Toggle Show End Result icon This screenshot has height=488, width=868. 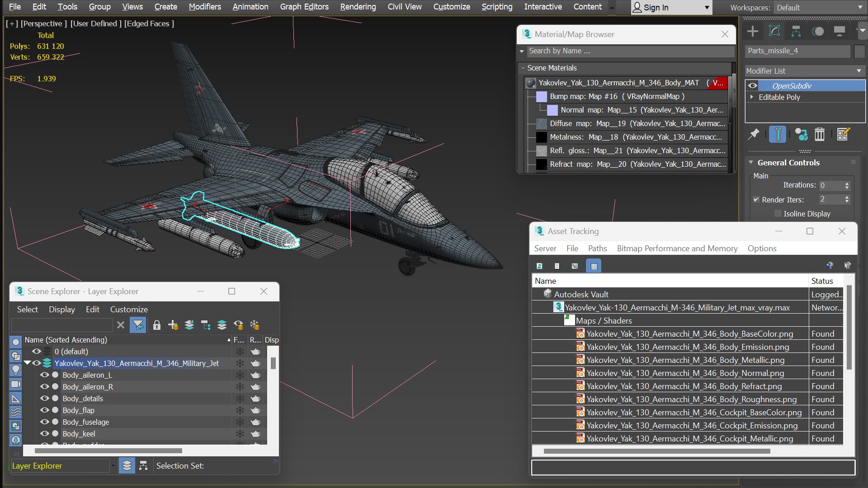[x=778, y=134]
